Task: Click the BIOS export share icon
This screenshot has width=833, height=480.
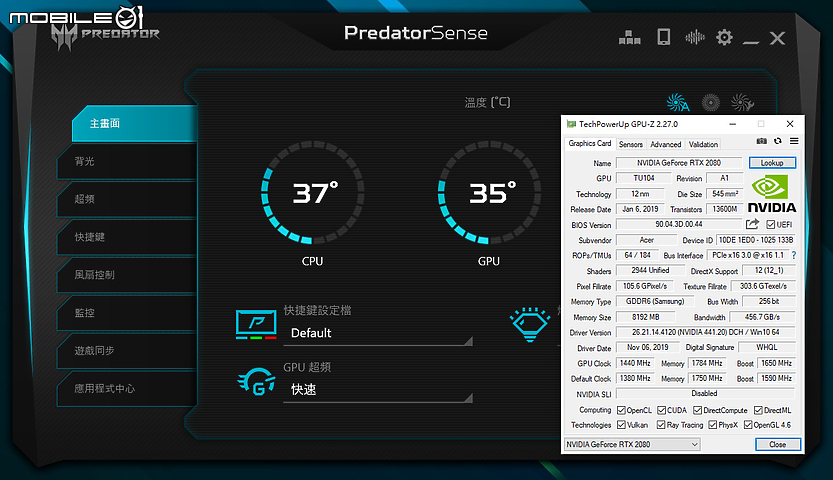Action: coord(752,224)
